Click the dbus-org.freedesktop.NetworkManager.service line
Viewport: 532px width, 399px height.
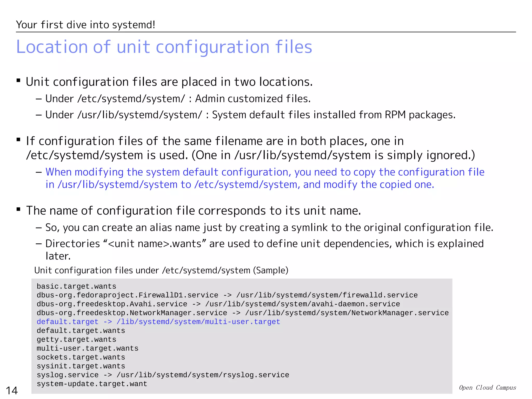(x=243, y=313)
